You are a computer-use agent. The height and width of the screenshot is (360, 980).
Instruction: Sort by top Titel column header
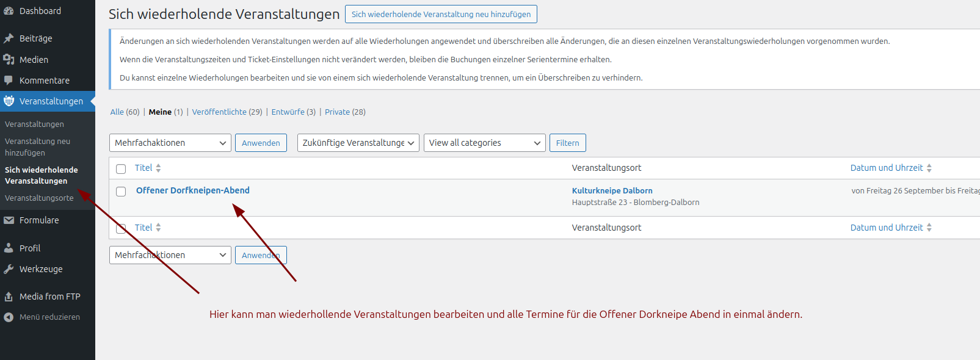coord(143,168)
